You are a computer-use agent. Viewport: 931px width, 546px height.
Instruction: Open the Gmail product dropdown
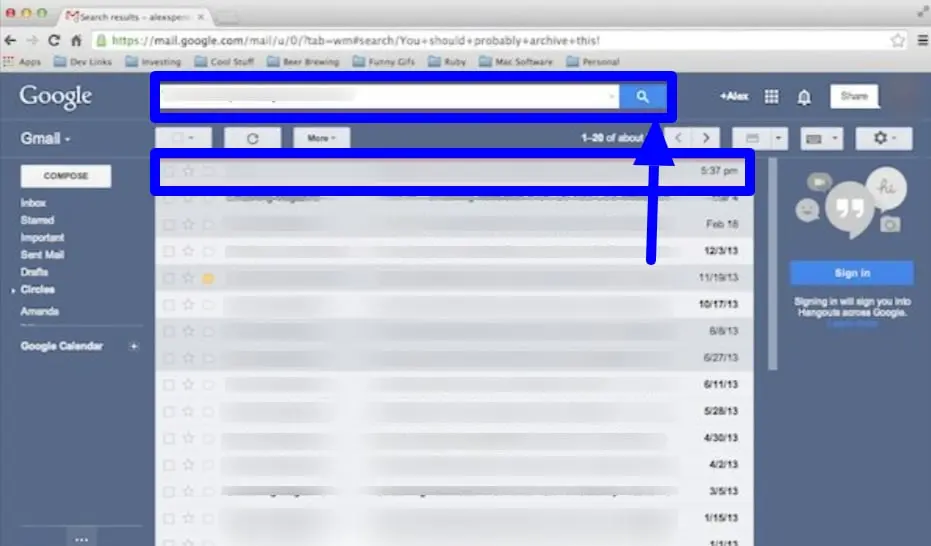[x=45, y=138]
